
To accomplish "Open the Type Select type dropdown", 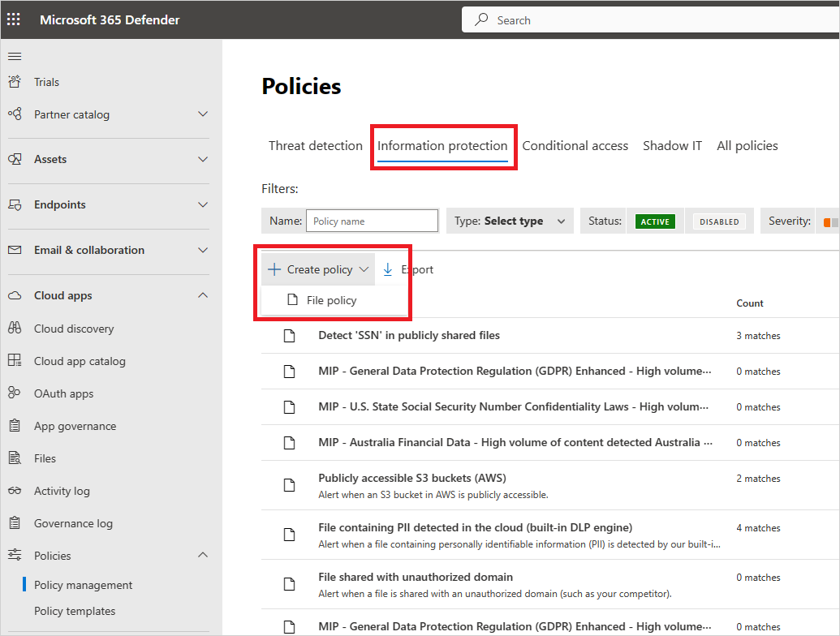I will pyautogui.click(x=510, y=221).
